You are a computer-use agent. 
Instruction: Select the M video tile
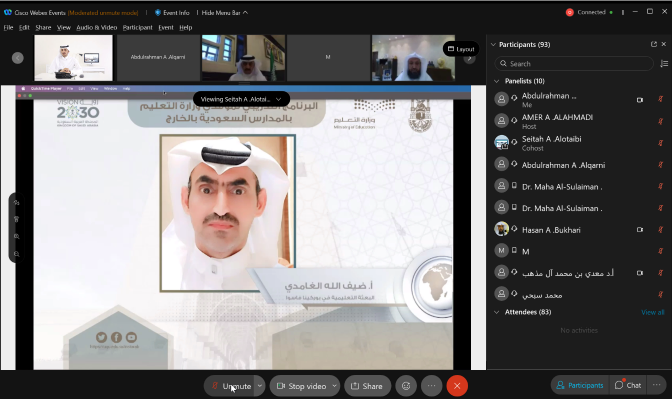[x=328, y=57]
